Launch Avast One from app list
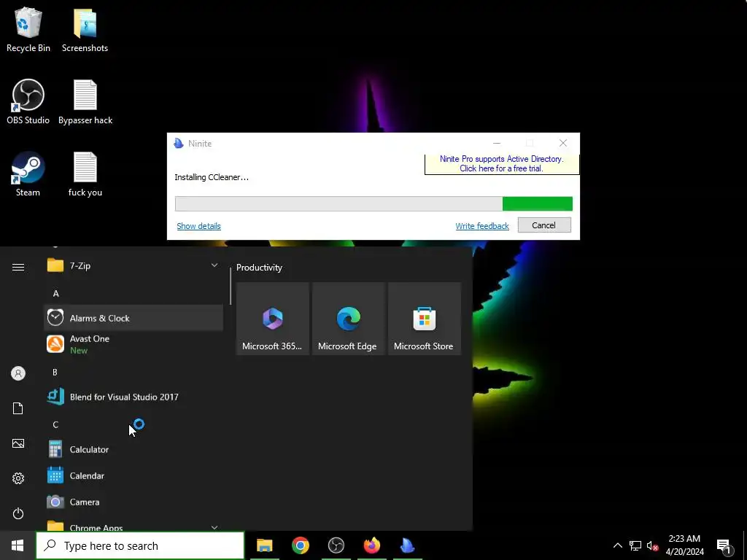 pos(133,344)
